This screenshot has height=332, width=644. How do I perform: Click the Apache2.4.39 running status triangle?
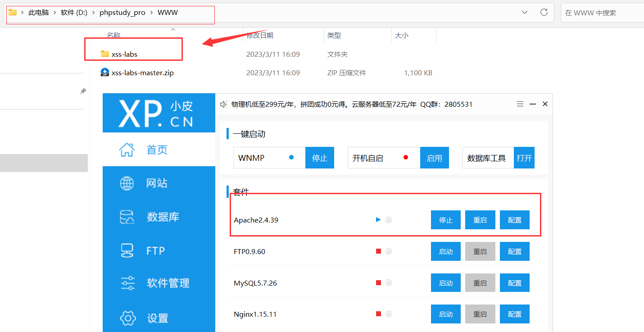click(378, 220)
